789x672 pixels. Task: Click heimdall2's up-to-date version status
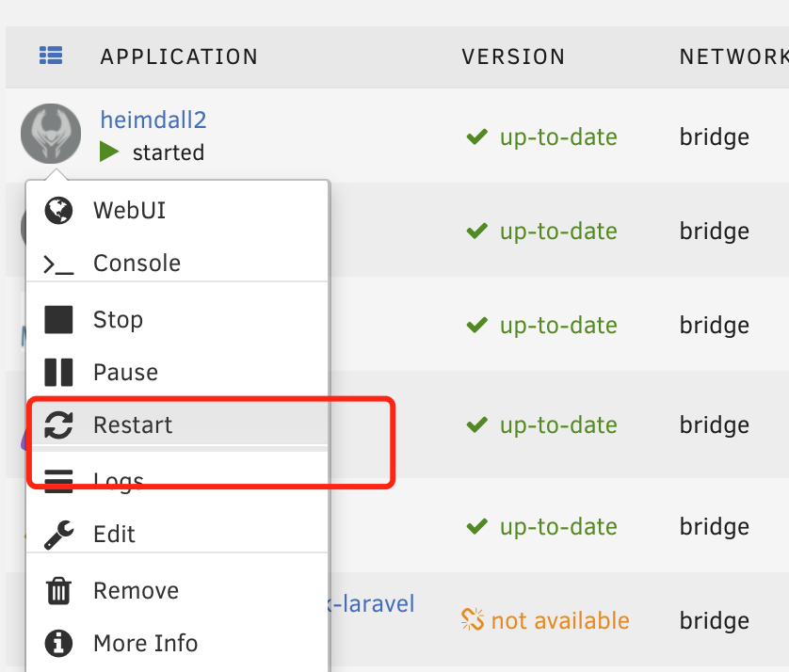pos(543,137)
